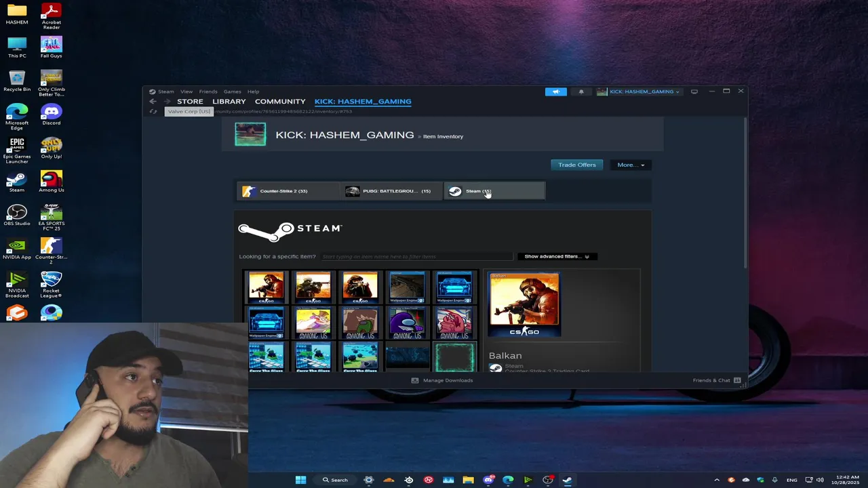Viewport: 868px width, 488px height.
Task: Open Discord desktop shortcut
Action: [52, 115]
